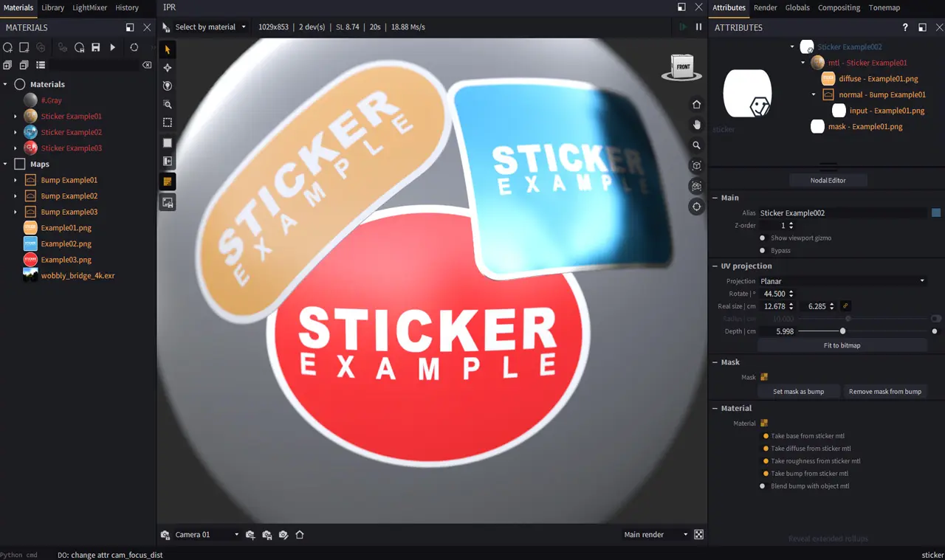Open the Library menu
Screen dimensions: 945x560
click(52, 7)
